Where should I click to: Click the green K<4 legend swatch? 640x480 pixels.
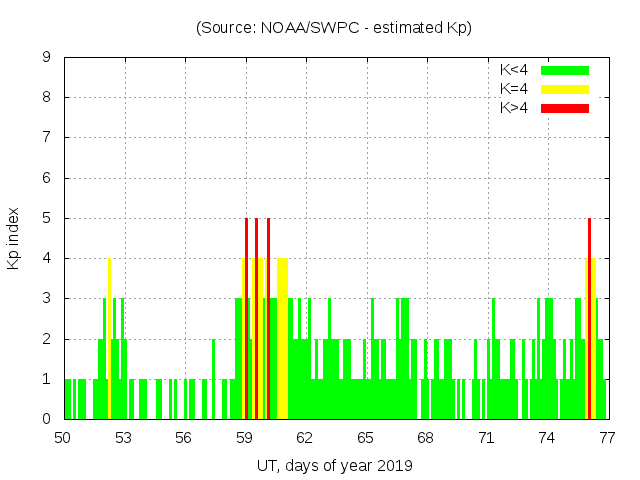(565, 70)
